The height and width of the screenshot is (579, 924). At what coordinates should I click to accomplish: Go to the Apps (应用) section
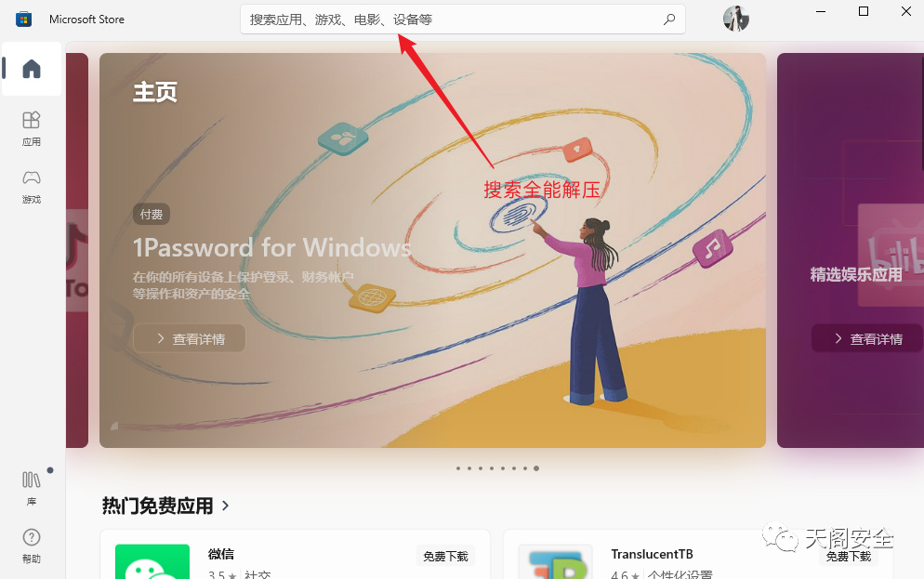[32, 128]
